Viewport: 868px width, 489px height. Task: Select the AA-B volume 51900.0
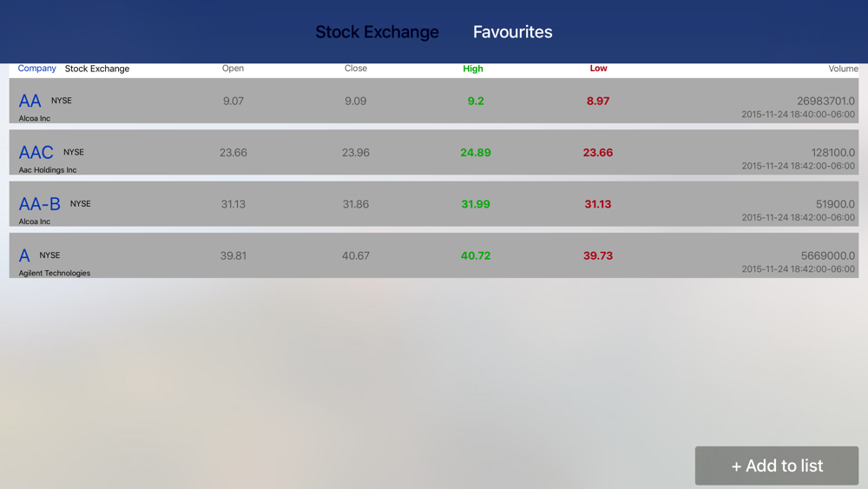[x=835, y=204]
